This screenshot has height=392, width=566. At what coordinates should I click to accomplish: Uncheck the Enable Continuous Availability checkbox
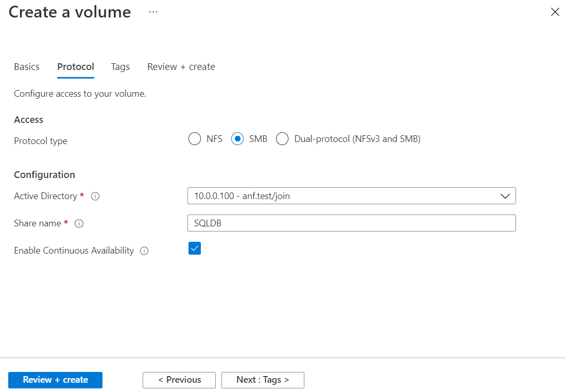[195, 249]
